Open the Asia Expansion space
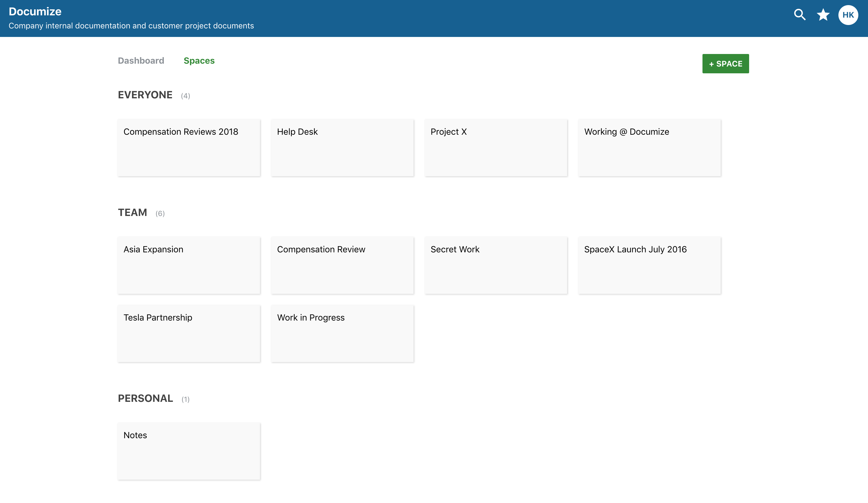The width and height of the screenshot is (868, 503). [189, 265]
